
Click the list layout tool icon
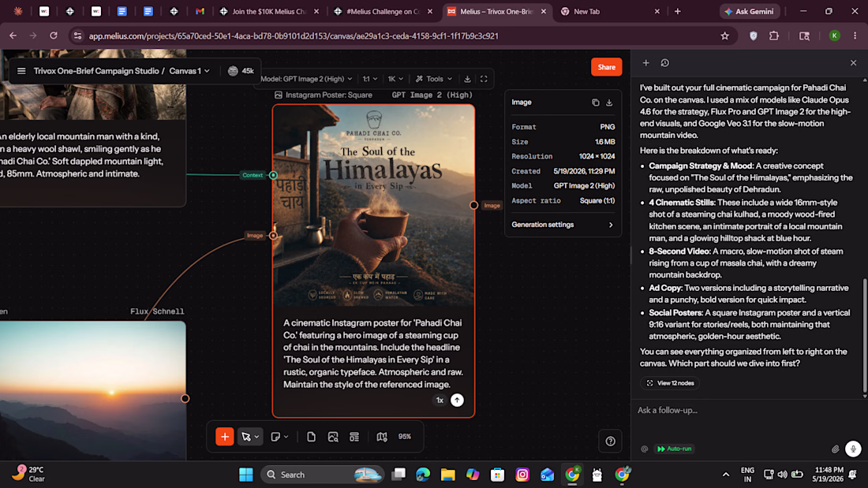354,437
